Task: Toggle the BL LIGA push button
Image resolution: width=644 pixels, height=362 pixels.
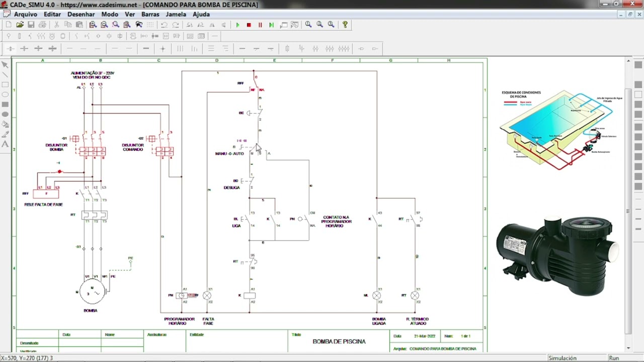Action: tap(247, 219)
